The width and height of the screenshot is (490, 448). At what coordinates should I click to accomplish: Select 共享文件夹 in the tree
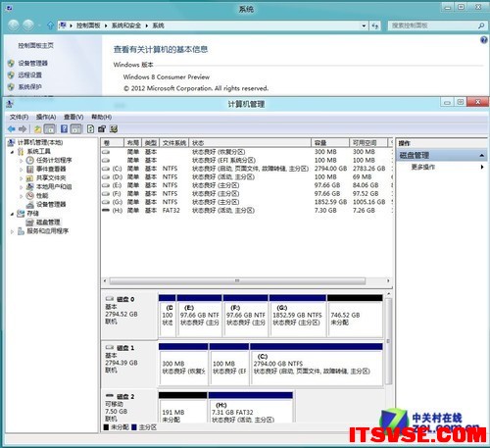51,177
